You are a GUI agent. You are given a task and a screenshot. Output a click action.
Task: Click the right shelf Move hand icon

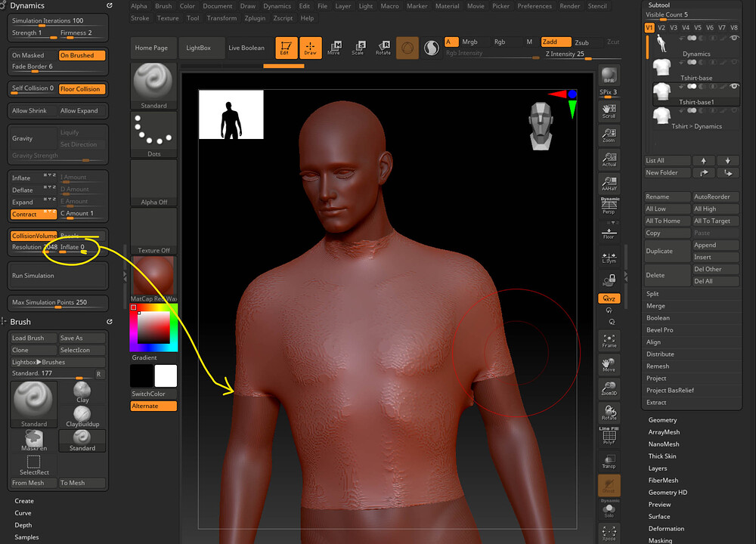(x=609, y=365)
